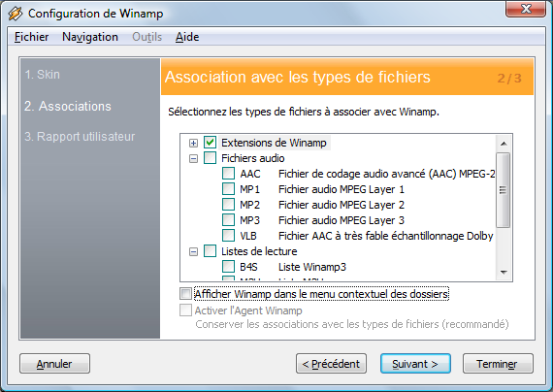This screenshot has height=392, width=553.
Task: Select the Fichiers audio label
Action: [x=253, y=158]
